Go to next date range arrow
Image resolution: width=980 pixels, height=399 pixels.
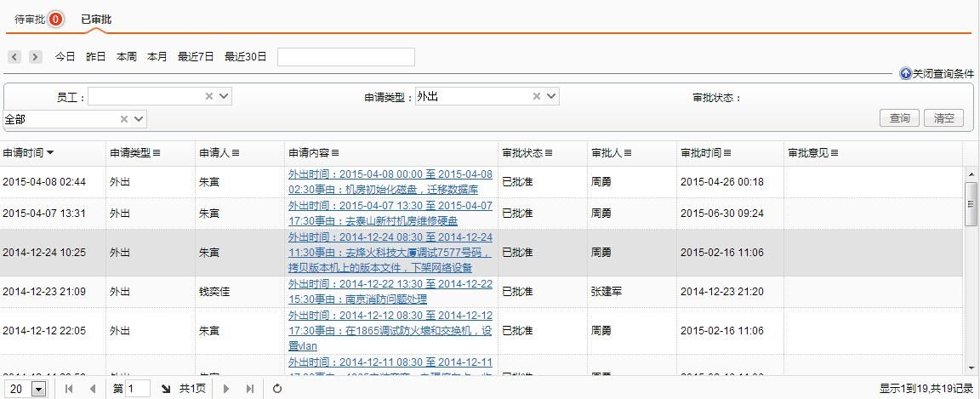(35, 57)
